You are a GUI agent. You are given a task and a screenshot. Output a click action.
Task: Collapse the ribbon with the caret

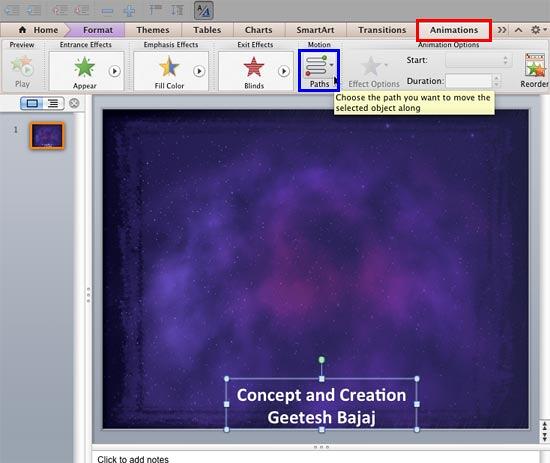pyautogui.click(x=518, y=30)
